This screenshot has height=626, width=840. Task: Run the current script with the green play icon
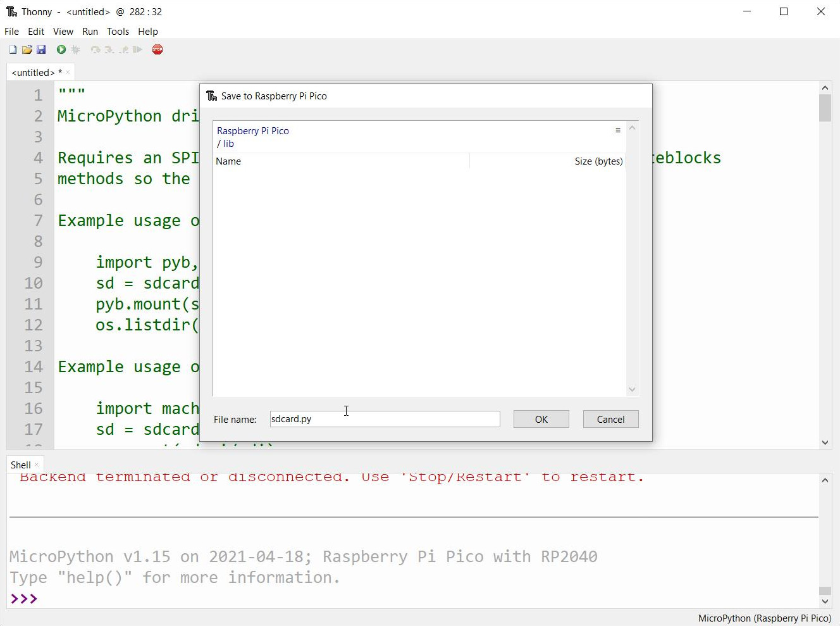coord(60,49)
